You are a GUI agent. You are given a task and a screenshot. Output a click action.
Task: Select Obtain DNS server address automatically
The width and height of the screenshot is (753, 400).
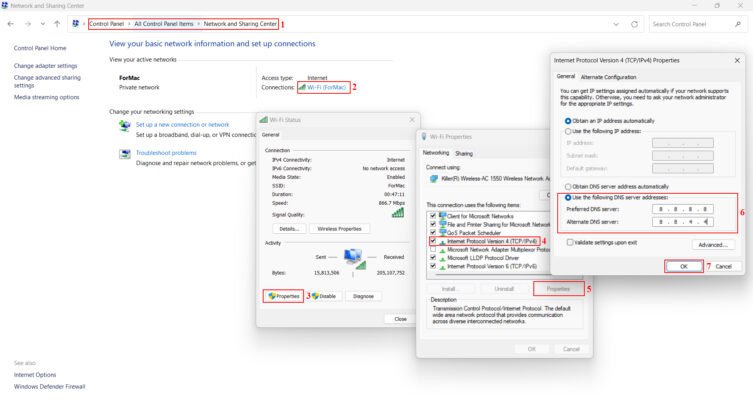pyautogui.click(x=569, y=186)
